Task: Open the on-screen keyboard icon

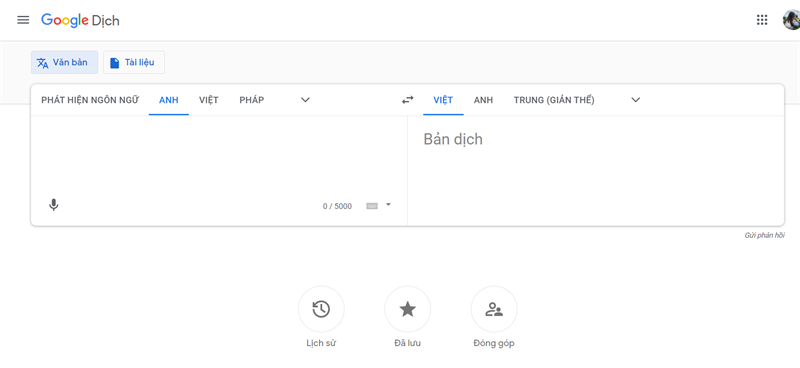Action: 372,206
